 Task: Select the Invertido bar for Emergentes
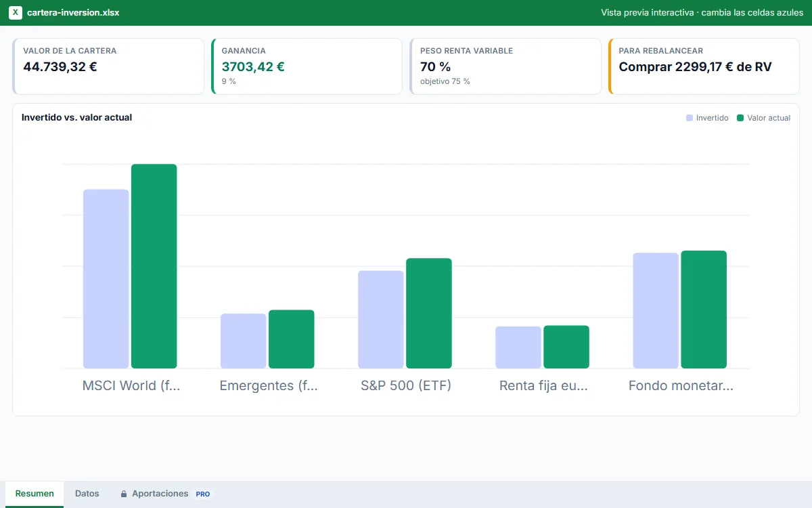pyautogui.click(x=244, y=341)
